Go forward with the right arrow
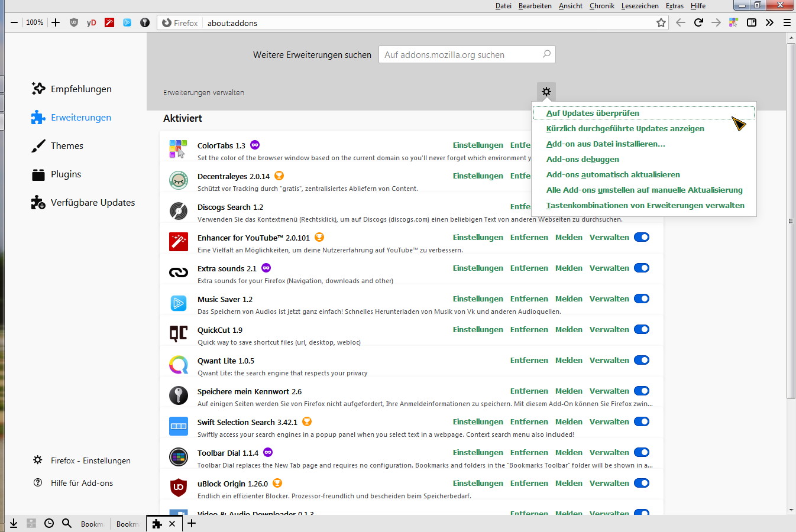 (716, 22)
